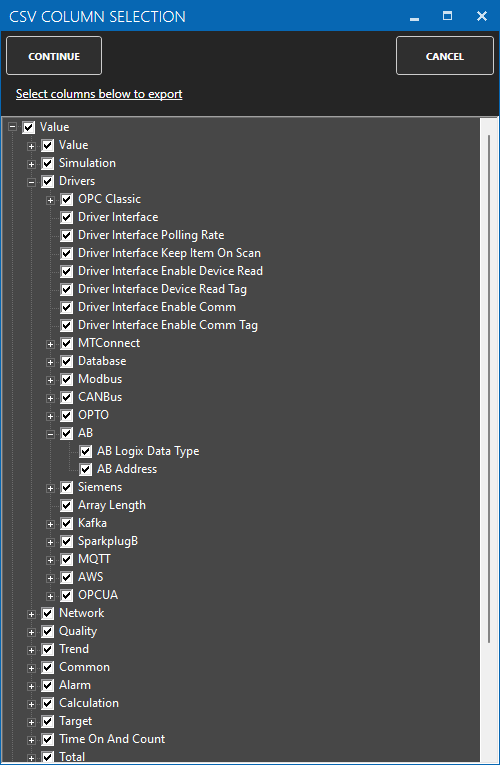
Task: Uncheck Driver Interface Device Read Tag
Action: [x=67, y=290]
